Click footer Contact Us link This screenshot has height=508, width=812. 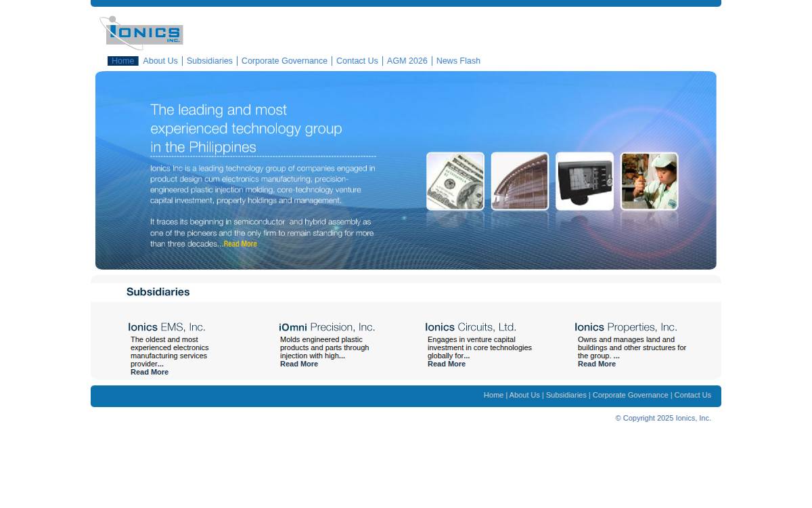(x=693, y=395)
